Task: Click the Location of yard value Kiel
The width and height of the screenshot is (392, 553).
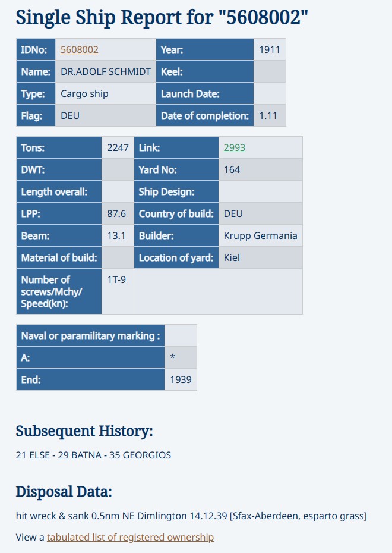Action: (232, 258)
